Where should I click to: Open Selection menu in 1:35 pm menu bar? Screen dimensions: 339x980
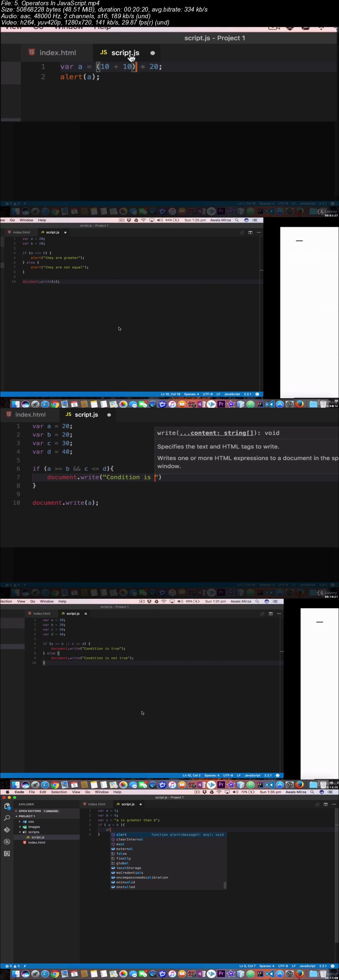click(x=59, y=792)
